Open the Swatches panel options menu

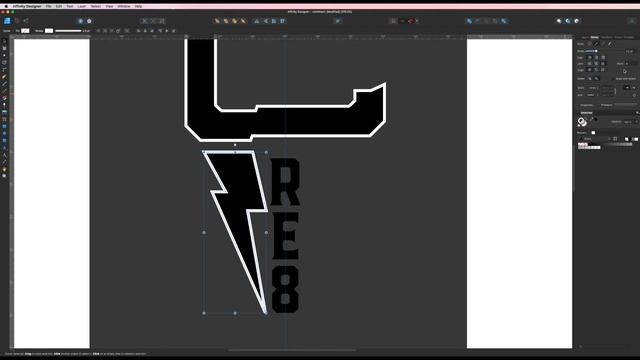click(x=637, y=113)
